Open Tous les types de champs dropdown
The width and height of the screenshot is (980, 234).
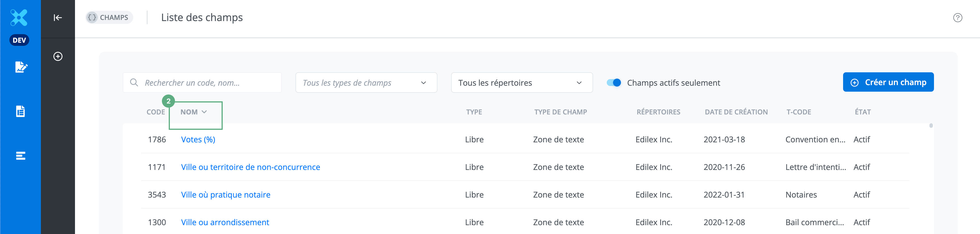(x=366, y=83)
